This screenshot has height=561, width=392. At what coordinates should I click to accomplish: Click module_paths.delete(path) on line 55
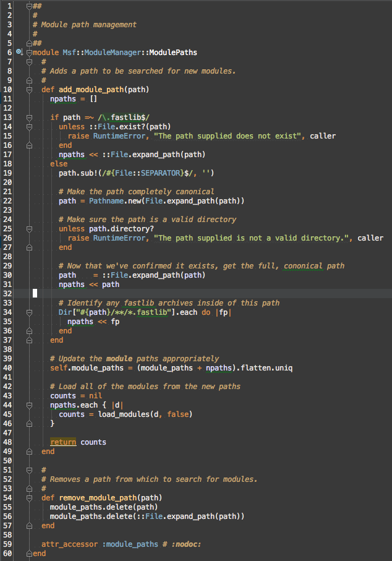tap(104, 507)
